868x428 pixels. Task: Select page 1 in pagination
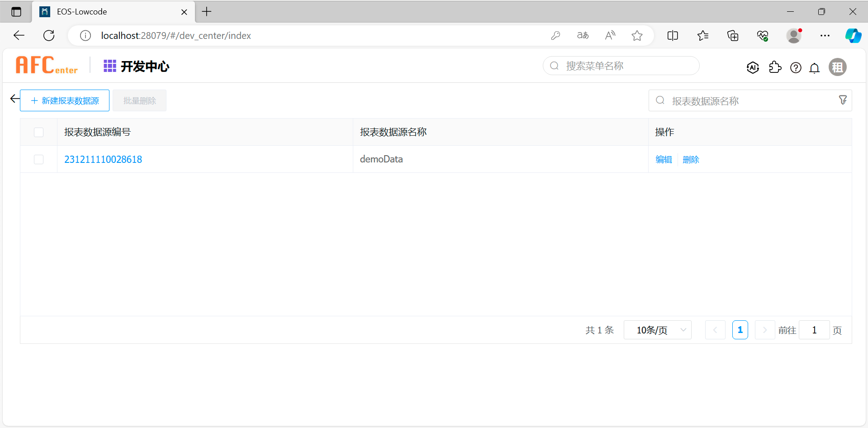coord(740,330)
